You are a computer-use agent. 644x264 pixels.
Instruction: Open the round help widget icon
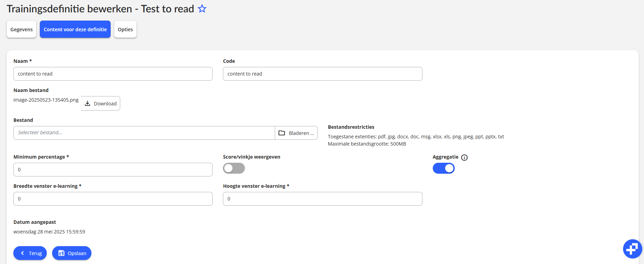click(x=632, y=249)
